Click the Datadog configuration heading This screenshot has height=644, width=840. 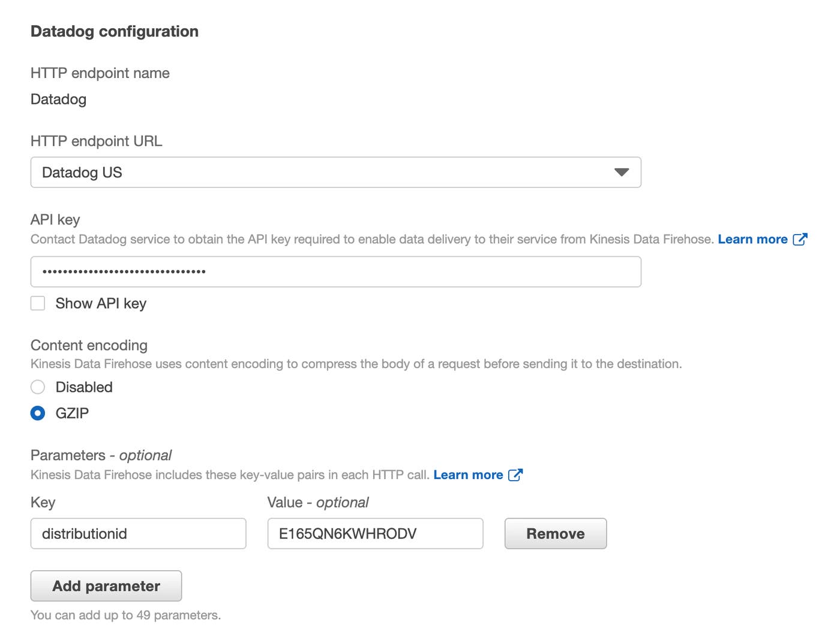click(x=114, y=31)
